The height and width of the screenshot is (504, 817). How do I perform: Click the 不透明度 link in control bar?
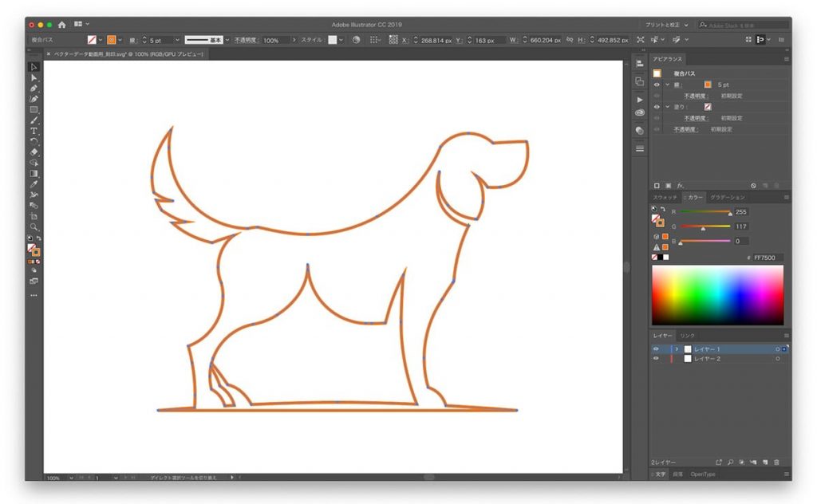[247, 40]
